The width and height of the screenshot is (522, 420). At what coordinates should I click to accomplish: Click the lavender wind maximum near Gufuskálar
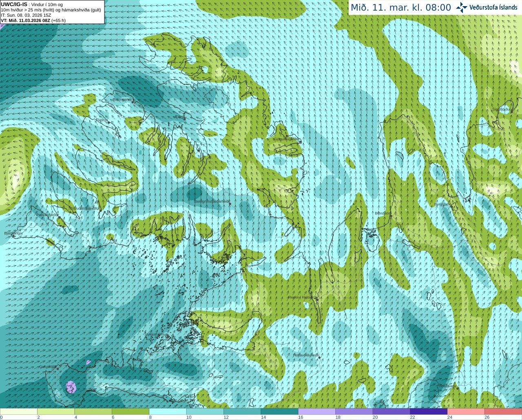pyautogui.click(x=71, y=387)
